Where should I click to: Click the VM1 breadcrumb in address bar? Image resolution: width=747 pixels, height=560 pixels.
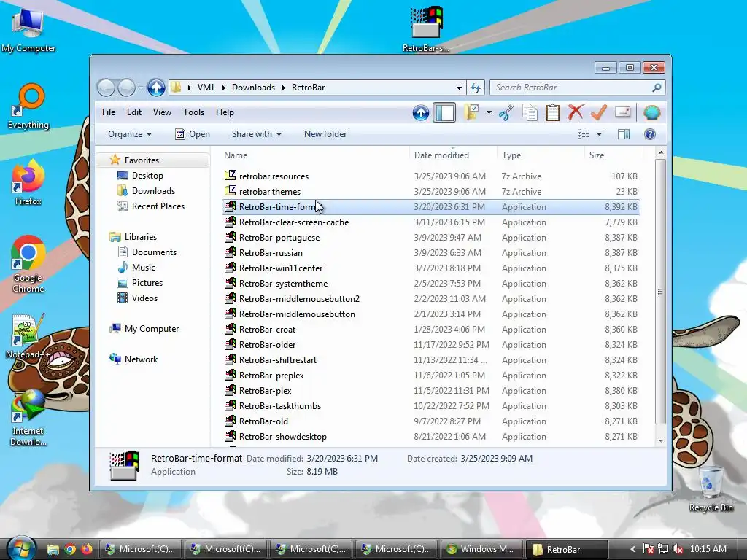pyautogui.click(x=206, y=87)
